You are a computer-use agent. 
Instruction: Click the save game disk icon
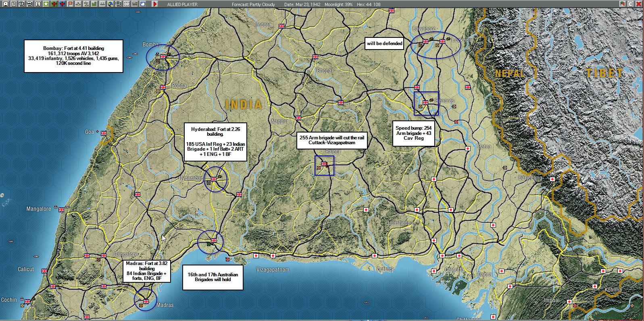pyautogui.click(x=5, y=4)
